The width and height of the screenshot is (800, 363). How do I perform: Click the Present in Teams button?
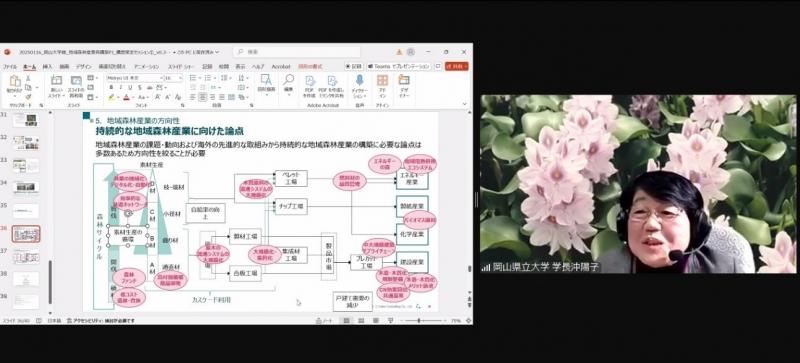(398, 66)
